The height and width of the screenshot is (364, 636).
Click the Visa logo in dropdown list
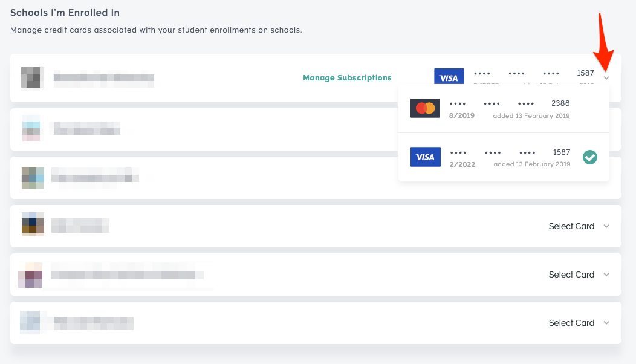[426, 157]
